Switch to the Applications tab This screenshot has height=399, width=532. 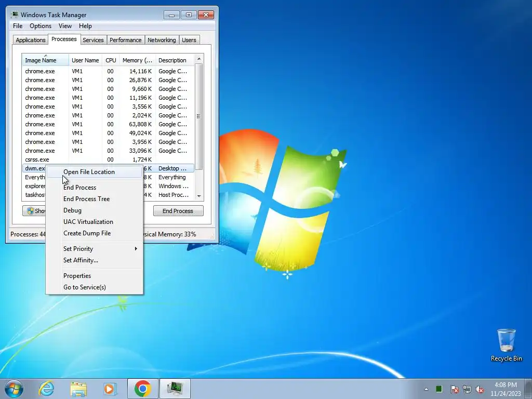[x=31, y=40]
